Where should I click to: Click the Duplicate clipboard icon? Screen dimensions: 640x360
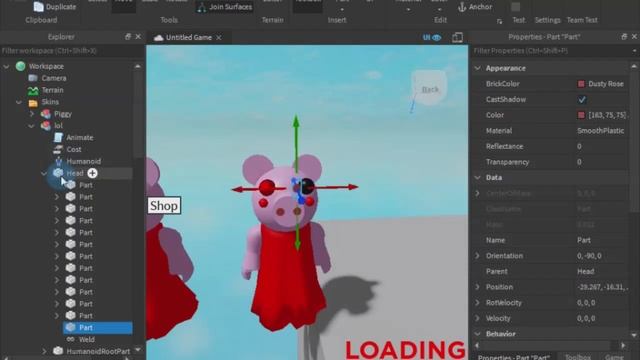pos(38,7)
